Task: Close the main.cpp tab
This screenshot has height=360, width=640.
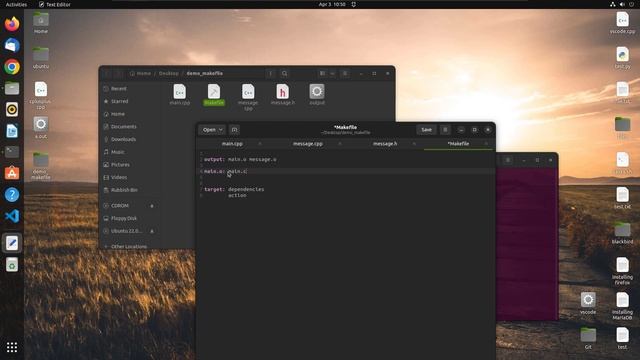Action: coord(260,144)
